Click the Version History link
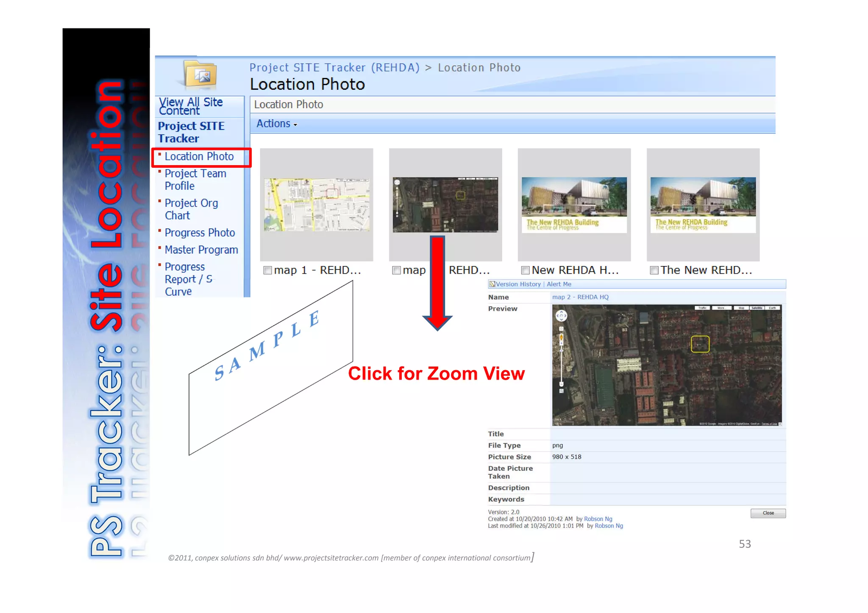 (518, 284)
